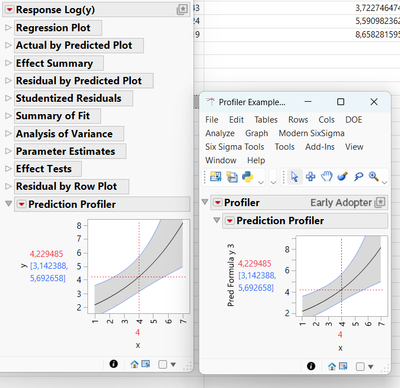This screenshot has width=400, height=388.
Task: Select the magnifier zoom tool
Action: click(374, 176)
